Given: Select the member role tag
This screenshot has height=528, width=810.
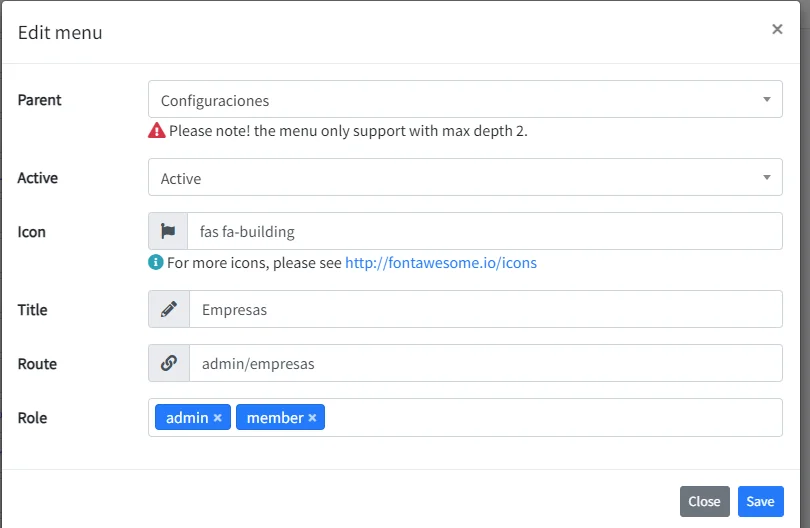Looking at the screenshot, I should [275, 417].
